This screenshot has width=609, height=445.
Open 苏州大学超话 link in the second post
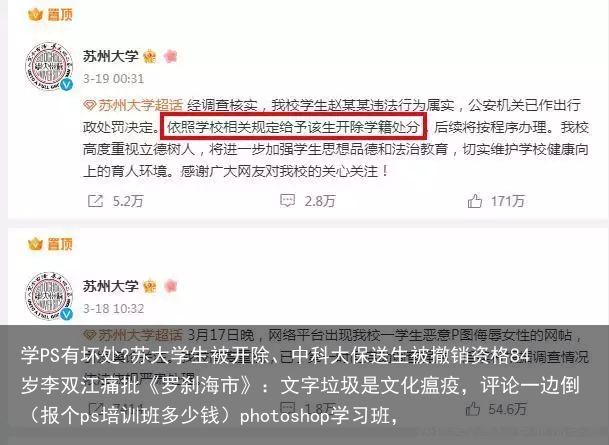pyautogui.click(x=133, y=335)
